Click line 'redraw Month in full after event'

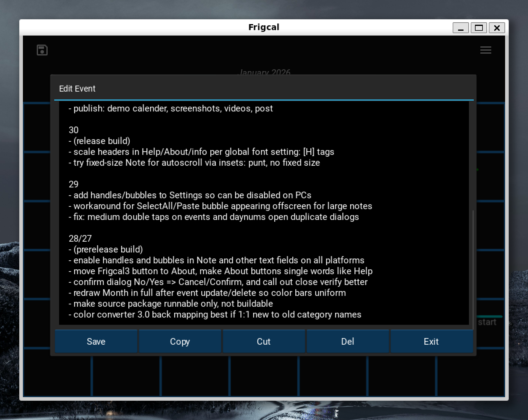[207, 293]
